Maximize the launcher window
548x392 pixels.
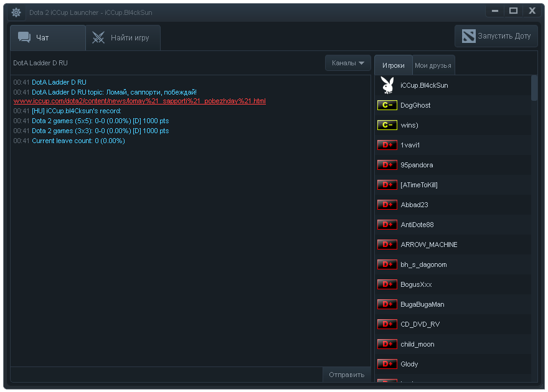point(513,11)
